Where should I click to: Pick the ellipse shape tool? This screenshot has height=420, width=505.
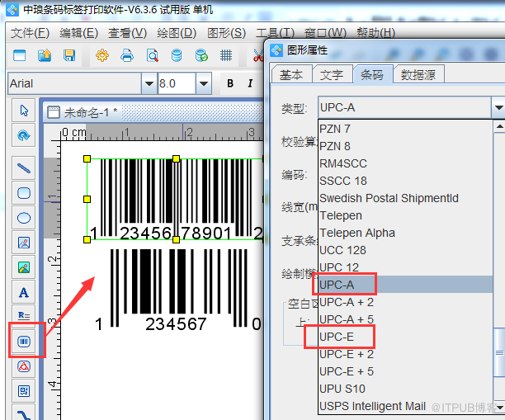coord(24,218)
